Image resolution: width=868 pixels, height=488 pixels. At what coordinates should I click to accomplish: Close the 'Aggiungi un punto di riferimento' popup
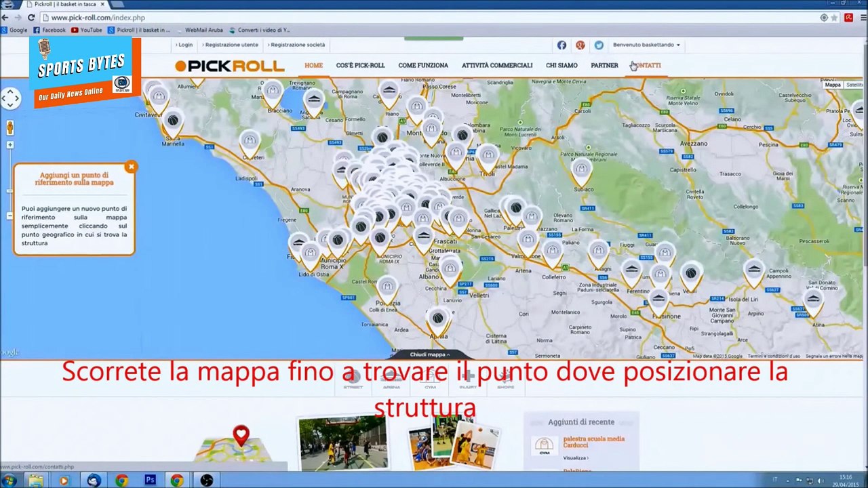point(132,166)
